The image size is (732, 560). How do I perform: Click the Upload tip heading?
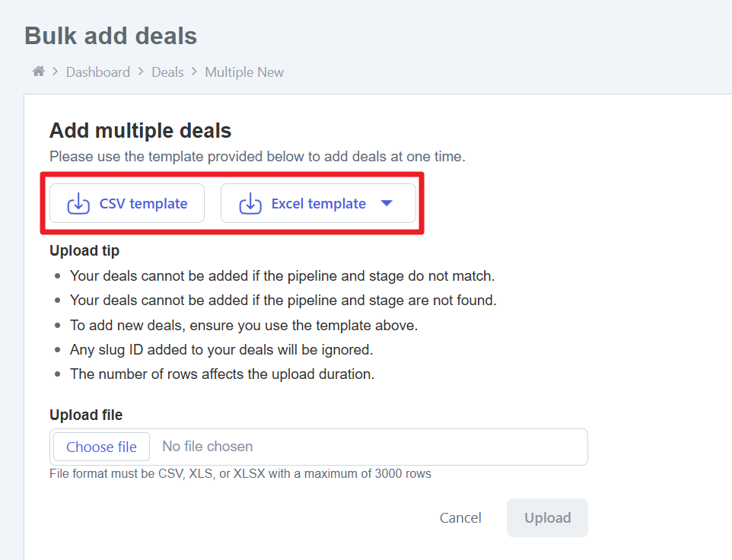(x=84, y=250)
